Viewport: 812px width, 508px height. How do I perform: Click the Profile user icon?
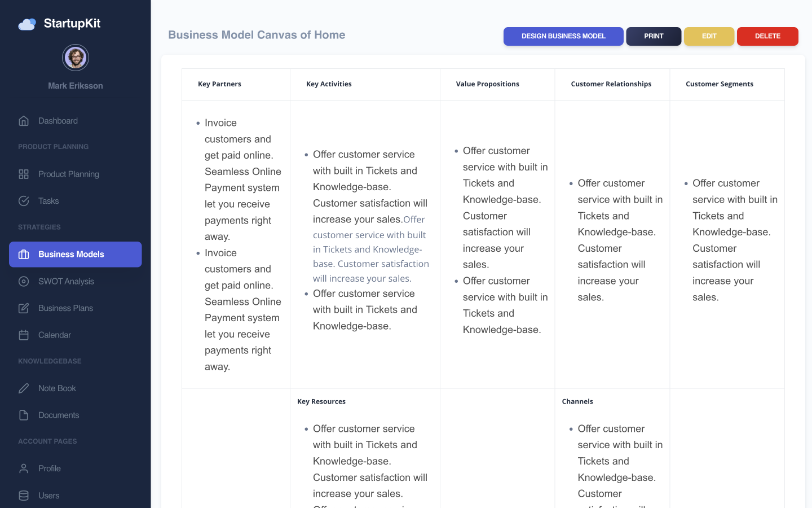(x=24, y=468)
